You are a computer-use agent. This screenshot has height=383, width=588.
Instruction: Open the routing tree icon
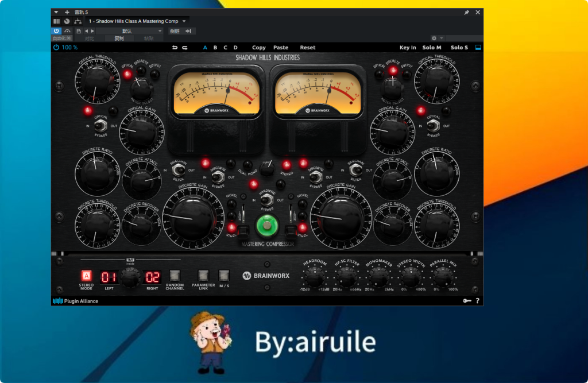click(x=78, y=21)
